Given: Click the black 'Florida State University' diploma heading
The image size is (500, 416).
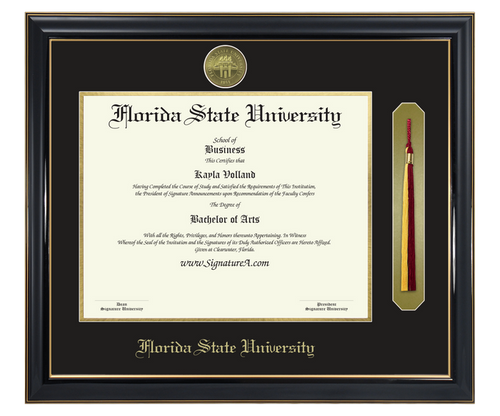Looking at the screenshot, I should pyautogui.click(x=225, y=116).
